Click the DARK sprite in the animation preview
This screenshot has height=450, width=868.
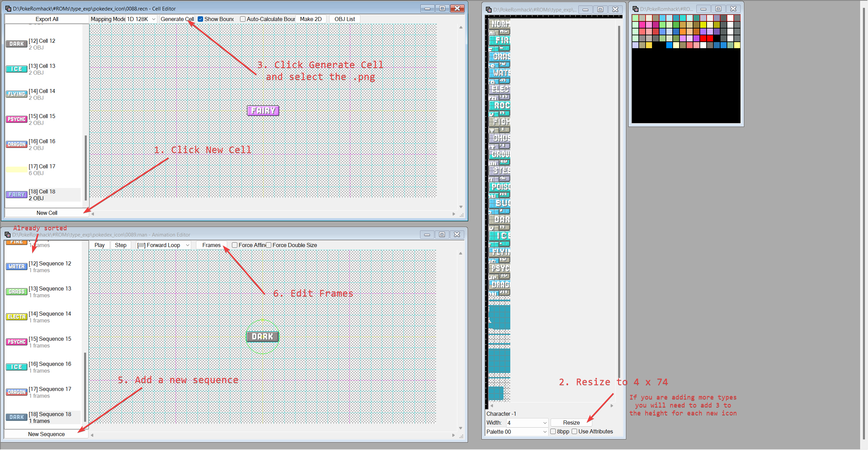point(262,337)
